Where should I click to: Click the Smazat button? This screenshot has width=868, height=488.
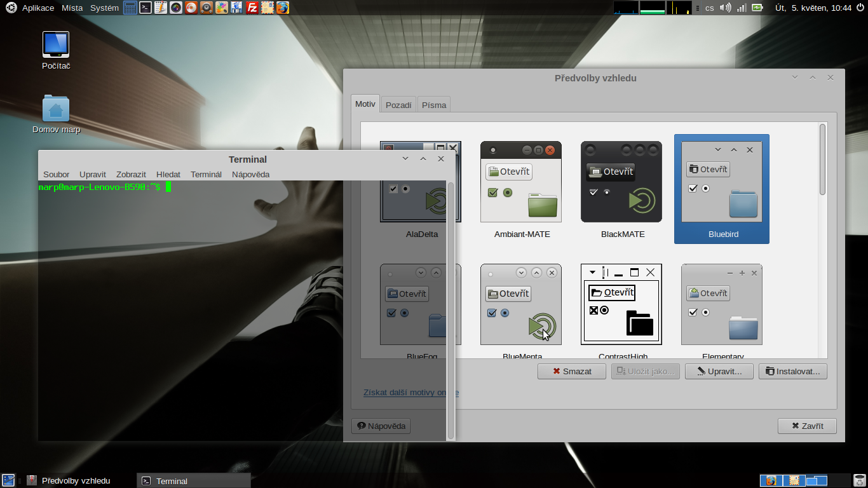point(572,371)
